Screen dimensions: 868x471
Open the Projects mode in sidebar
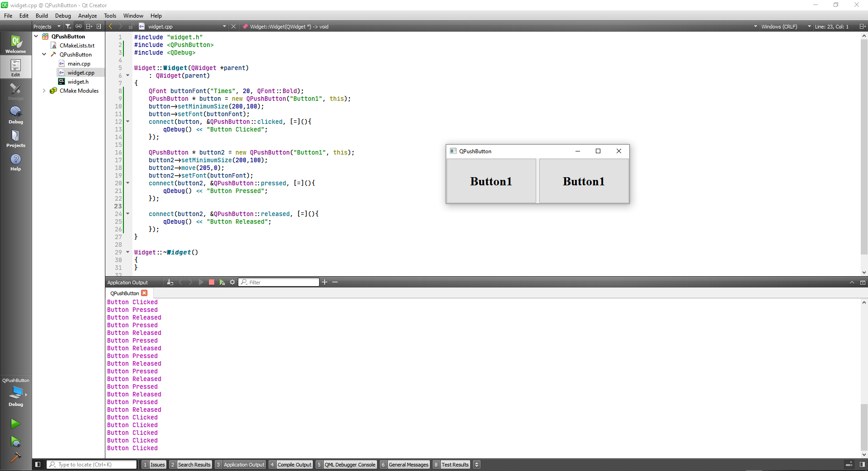(16, 138)
